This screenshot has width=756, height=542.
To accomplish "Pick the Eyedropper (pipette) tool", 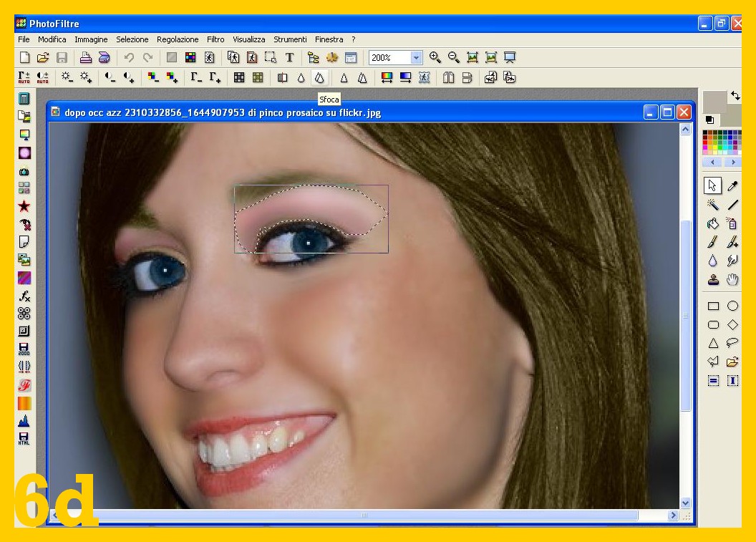I will (x=732, y=186).
